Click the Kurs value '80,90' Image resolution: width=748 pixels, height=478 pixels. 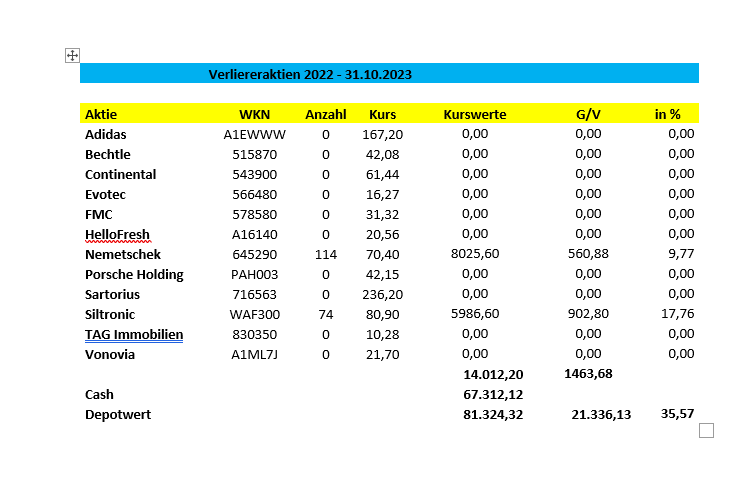pos(383,315)
